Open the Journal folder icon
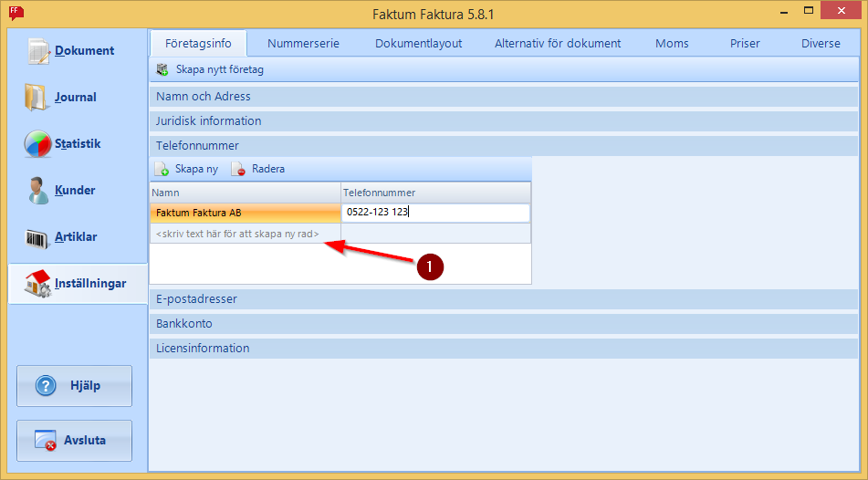The image size is (868, 480). [x=37, y=98]
